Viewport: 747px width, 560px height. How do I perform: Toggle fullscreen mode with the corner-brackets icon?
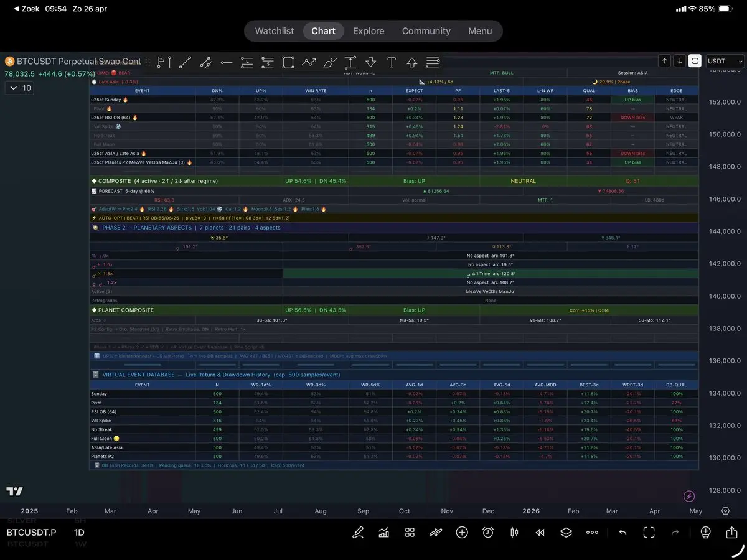pyautogui.click(x=649, y=533)
